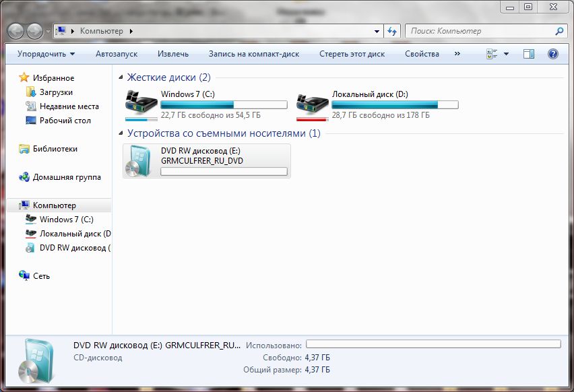Screen dimensions: 574x392
Task: Toggle the preview pane
Action: pyautogui.click(x=529, y=54)
